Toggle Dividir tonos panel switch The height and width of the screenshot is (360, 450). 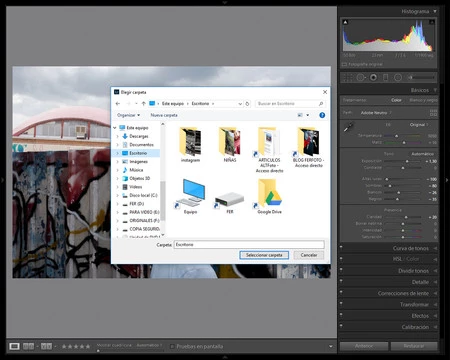pos(341,270)
